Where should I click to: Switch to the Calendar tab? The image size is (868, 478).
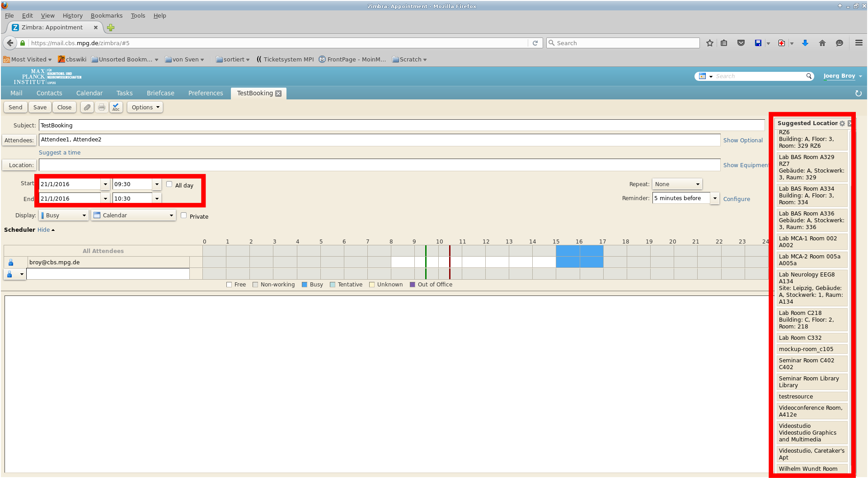pos(89,94)
